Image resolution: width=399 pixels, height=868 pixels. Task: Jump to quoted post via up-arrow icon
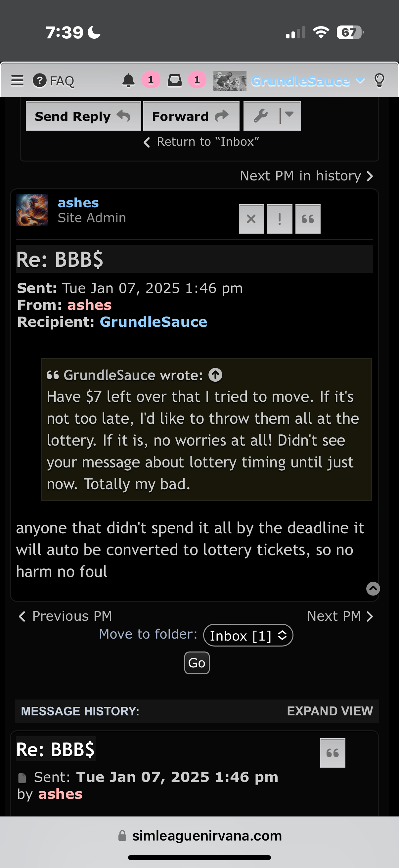[215, 375]
